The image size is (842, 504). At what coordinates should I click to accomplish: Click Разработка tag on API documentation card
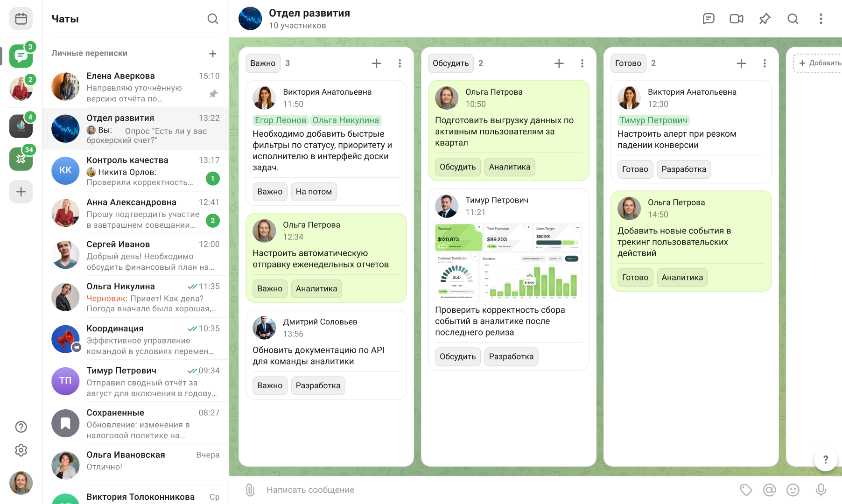[x=318, y=386]
